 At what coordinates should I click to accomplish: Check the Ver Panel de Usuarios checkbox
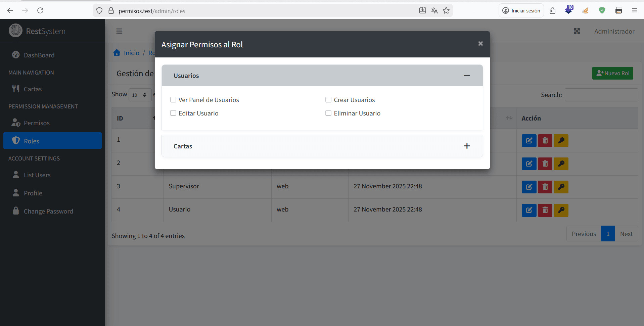coord(173,100)
